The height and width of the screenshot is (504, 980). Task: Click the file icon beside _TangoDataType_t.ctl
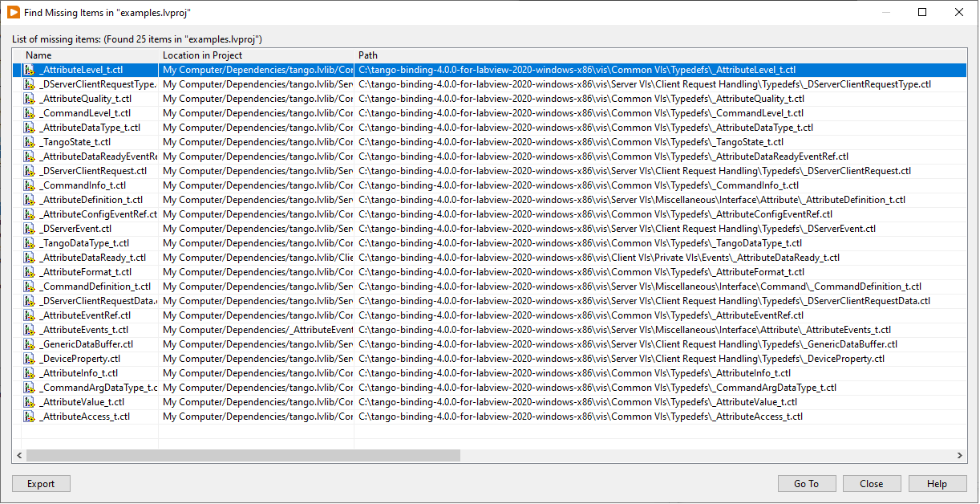[x=29, y=243]
